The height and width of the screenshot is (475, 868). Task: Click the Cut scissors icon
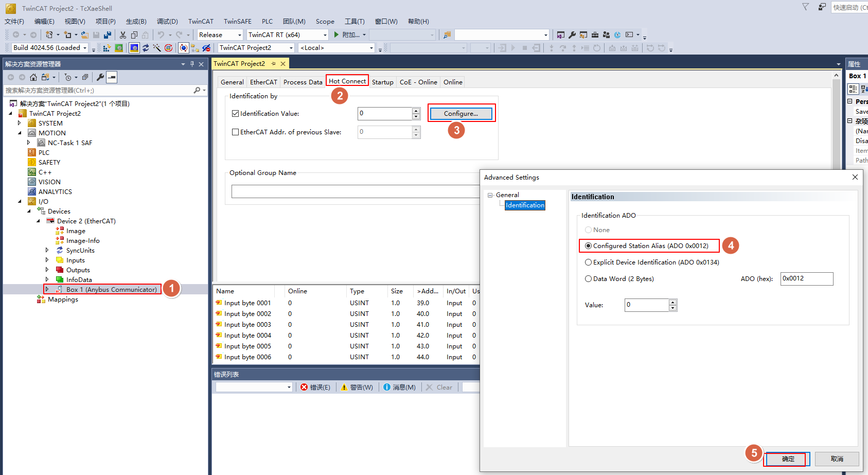click(x=123, y=35)
